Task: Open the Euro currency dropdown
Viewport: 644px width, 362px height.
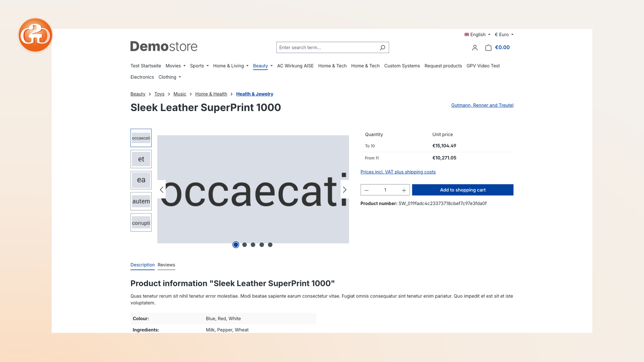Action: tap(504, 35)
